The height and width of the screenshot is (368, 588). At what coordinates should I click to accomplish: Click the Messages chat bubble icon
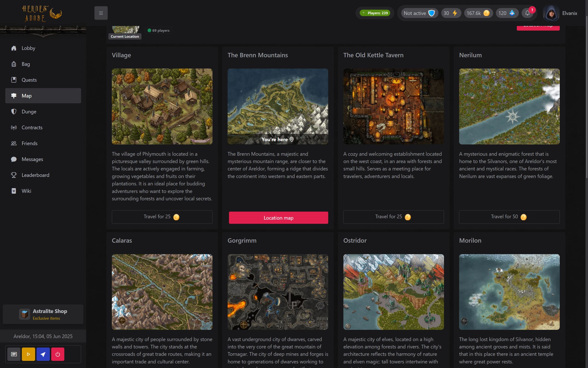tap(14, 159)
